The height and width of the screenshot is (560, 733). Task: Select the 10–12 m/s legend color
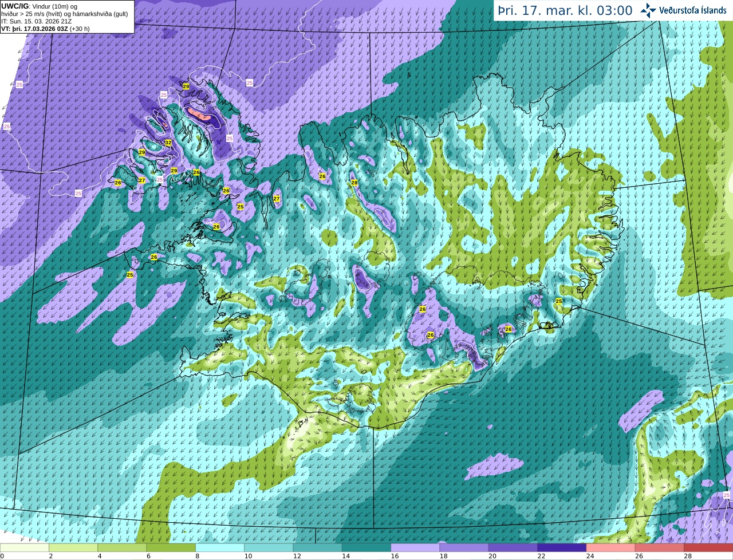(x=269, y=547)
